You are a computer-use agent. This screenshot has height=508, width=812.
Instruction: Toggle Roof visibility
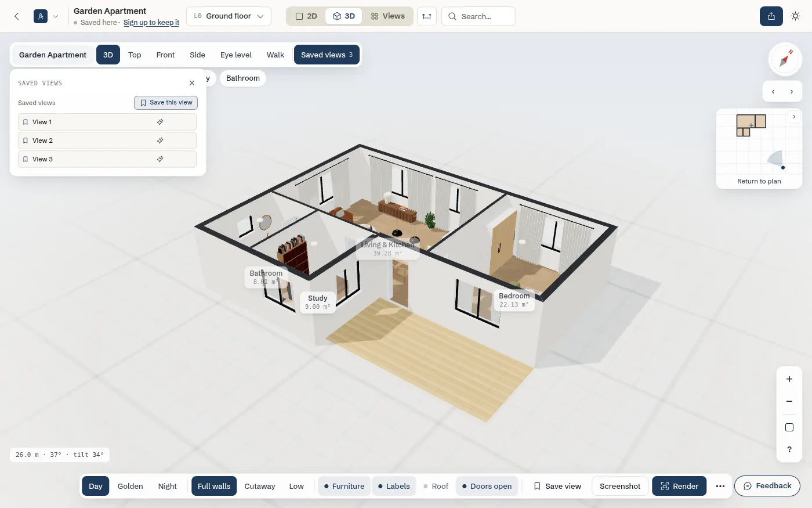(x=436, y=486)
